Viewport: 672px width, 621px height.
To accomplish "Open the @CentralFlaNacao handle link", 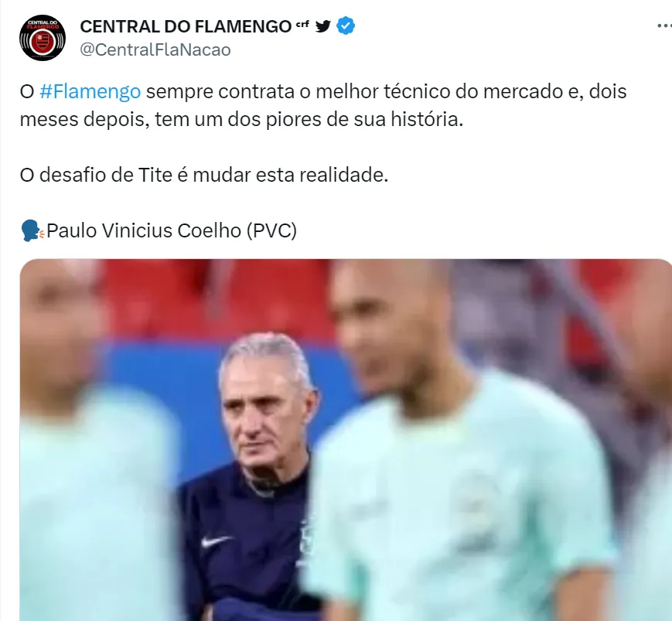I will click(x=155, y=49).
